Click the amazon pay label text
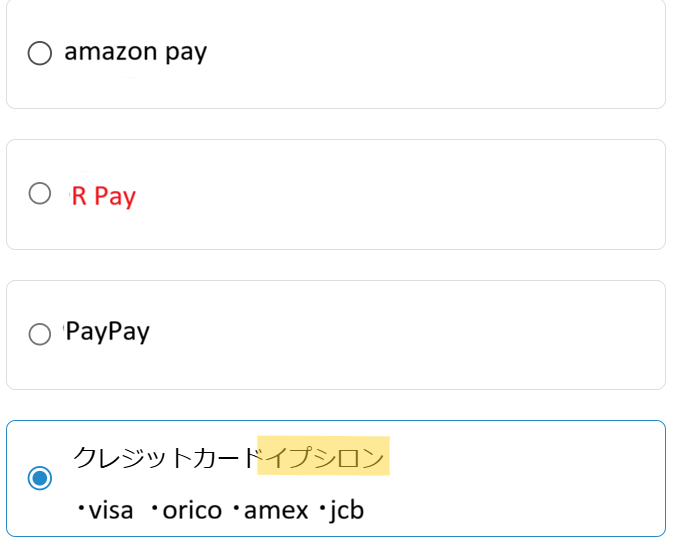 click(135, 52)
